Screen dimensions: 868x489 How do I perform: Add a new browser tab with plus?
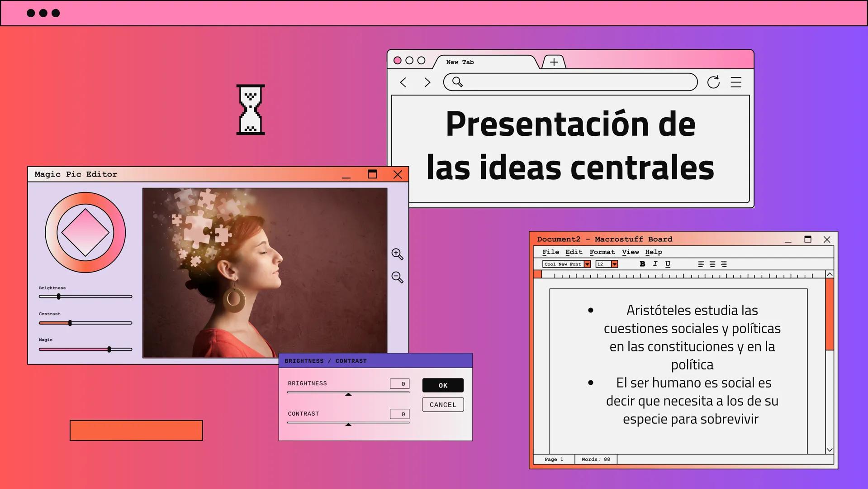(x=554, y=62)
